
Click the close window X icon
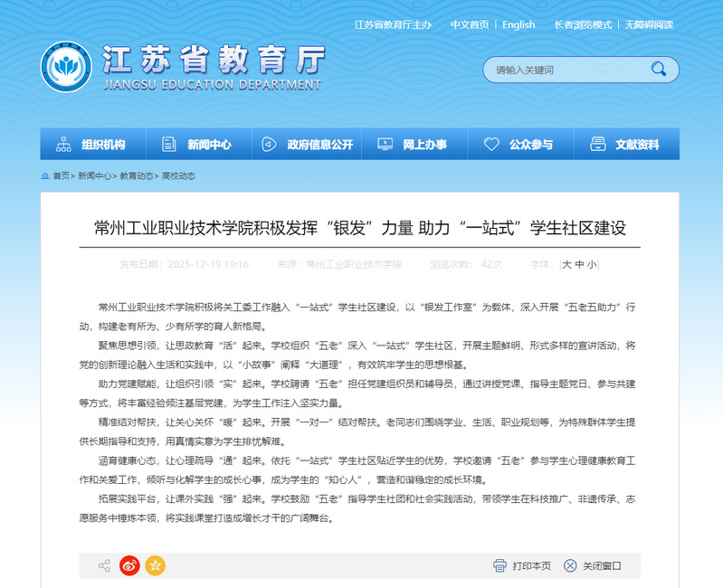(570, 565)
